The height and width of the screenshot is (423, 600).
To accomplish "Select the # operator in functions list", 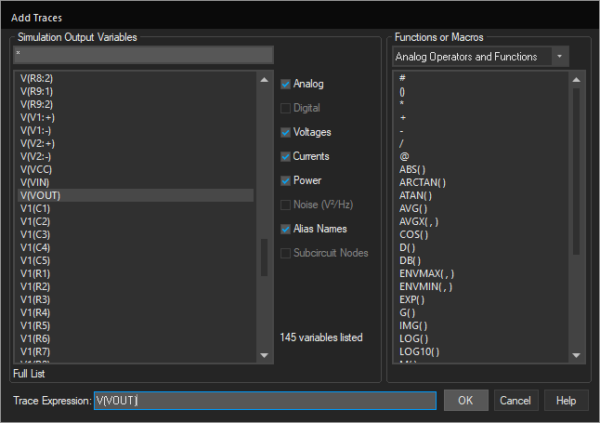I will click(402, 78).
